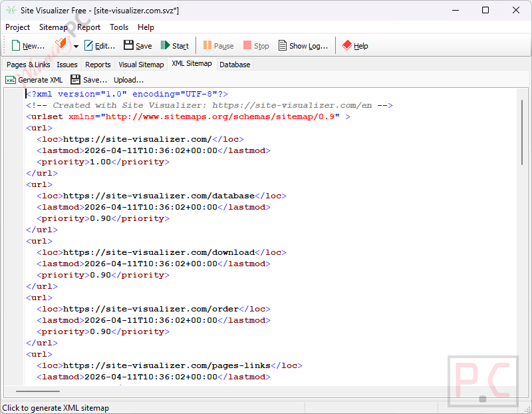The height and width of the screenshot is (414, 532).
Task: Click the loc line for site-visualizer.com/order
Action: point(154,309)
